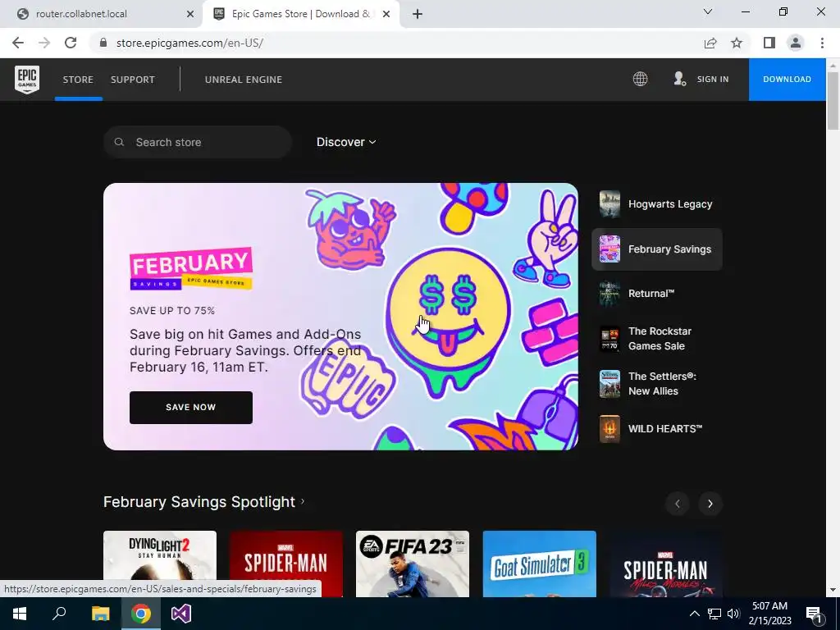Share this page using the share icon
Screen dimensions: 840x630
(x=710, y=43)
